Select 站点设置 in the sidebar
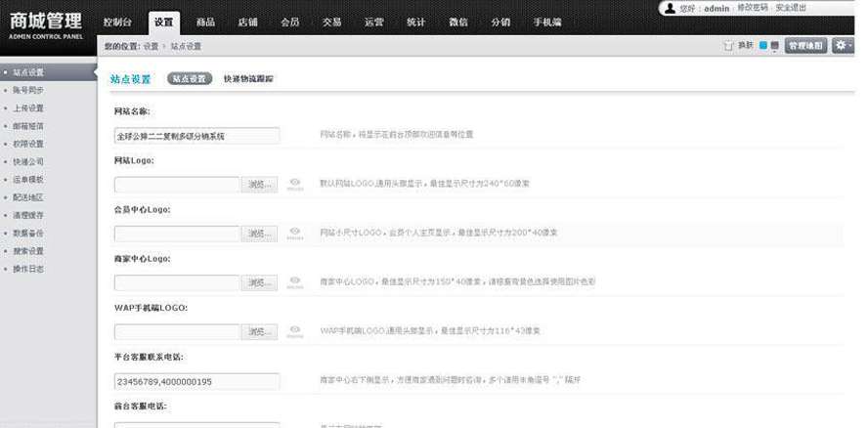This screenshot has height=428, width=868. click(49, 72)
